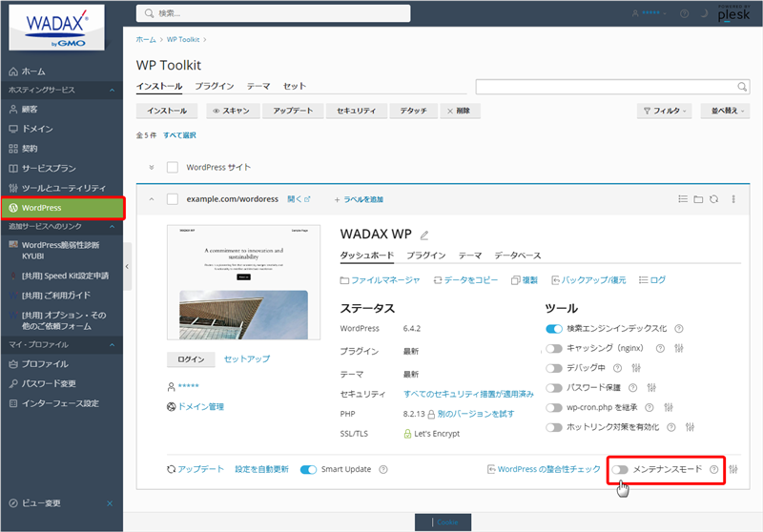Click the ログイン button
This screenshot has height=532, width=763.
click(192, 358)
